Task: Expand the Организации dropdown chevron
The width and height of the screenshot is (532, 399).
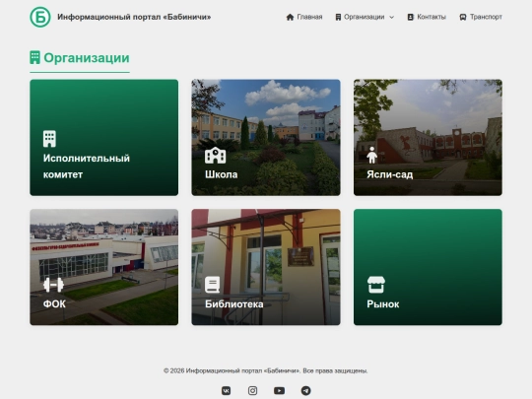Action: (x=391, y=18)
